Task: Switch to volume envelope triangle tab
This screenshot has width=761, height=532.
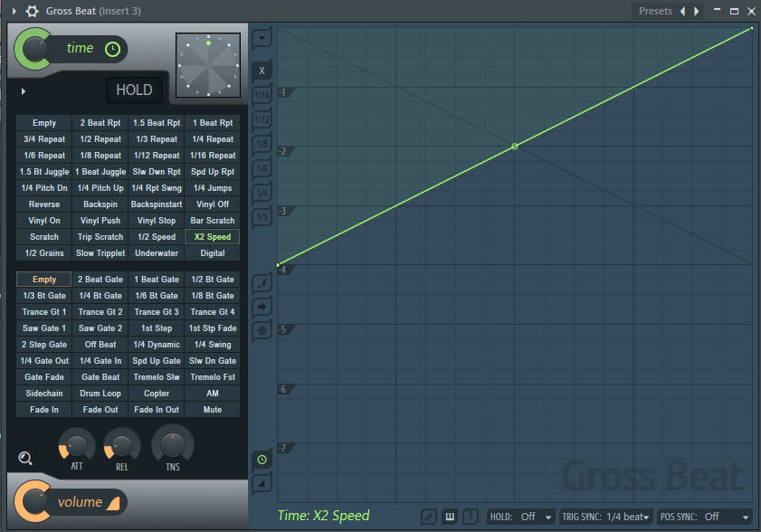Action: [262, 483]
